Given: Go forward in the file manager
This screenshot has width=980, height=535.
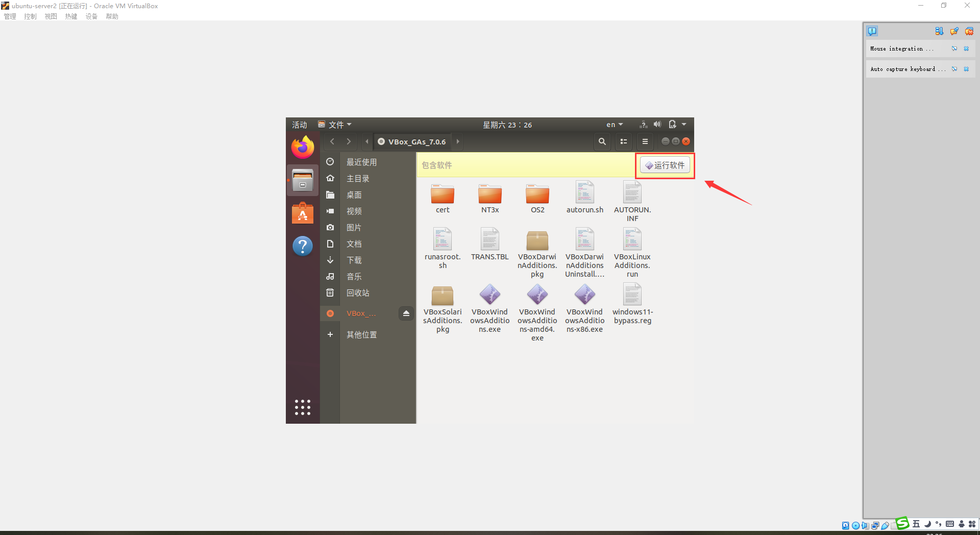Looking at the screenshot, I should pos(349,141).
